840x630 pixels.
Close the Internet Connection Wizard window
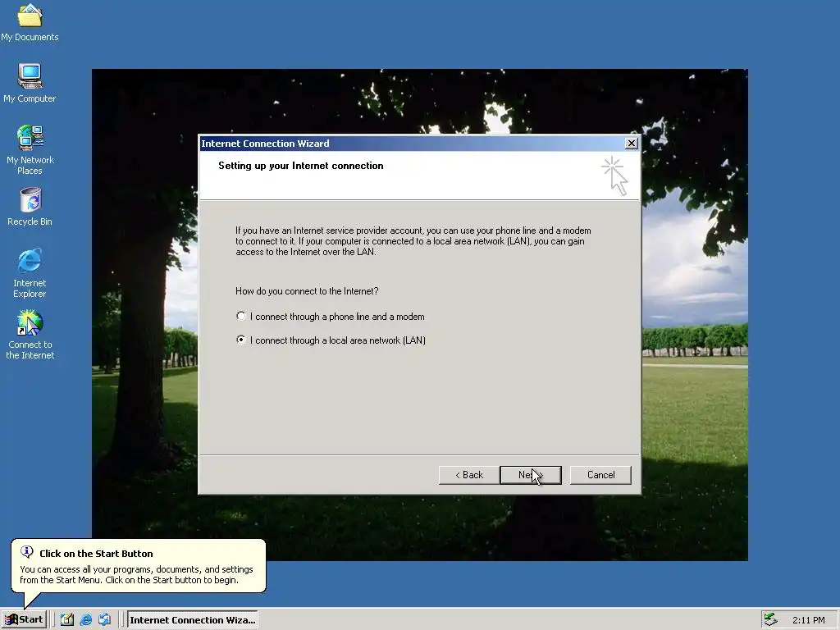(632, 143)
